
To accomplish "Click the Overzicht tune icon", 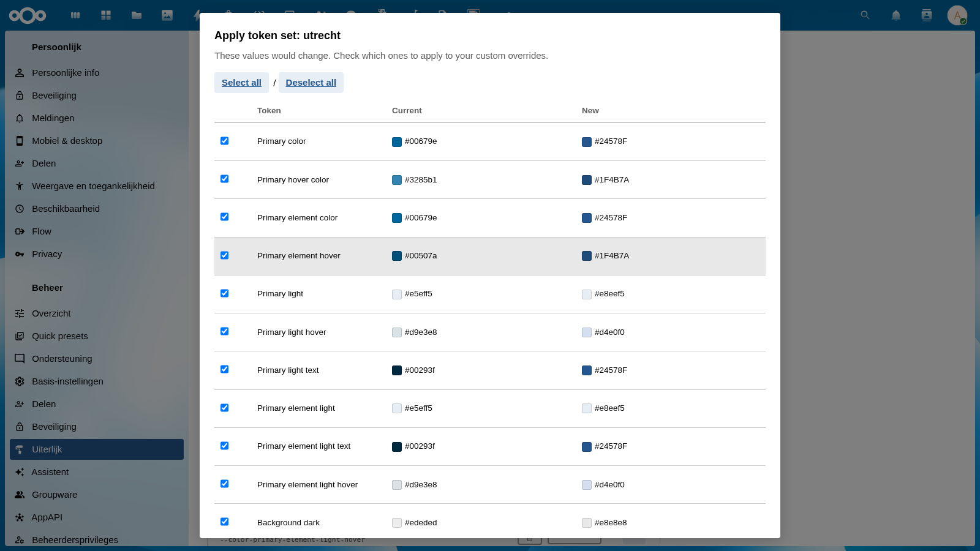I will pyautogui.click(x=20, y=313).
